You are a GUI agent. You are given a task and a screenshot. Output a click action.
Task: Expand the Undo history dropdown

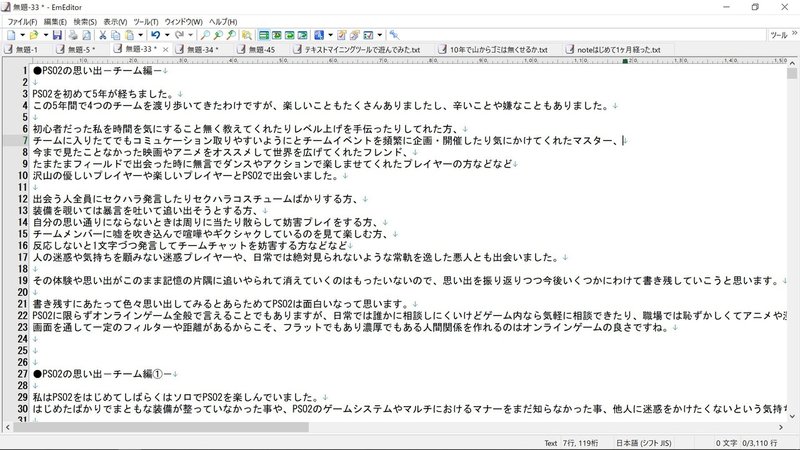tap(167, 35)
